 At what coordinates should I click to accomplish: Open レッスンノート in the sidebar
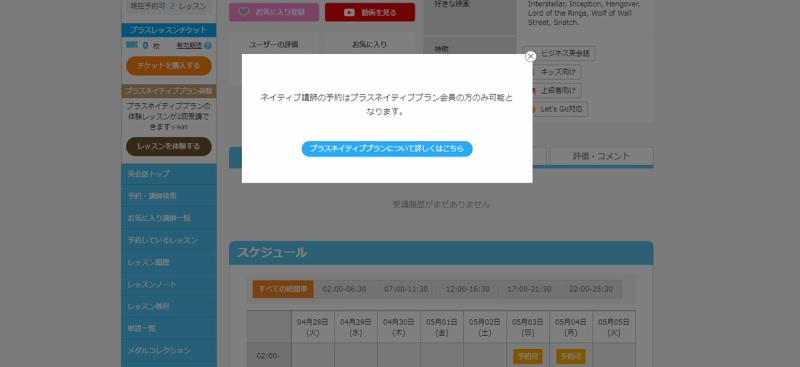point(169,284)
